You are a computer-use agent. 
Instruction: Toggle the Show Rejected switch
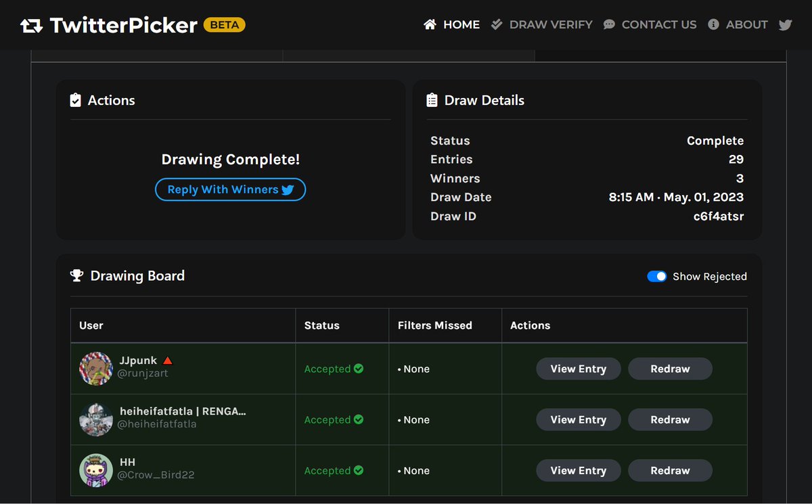[657, 276]
